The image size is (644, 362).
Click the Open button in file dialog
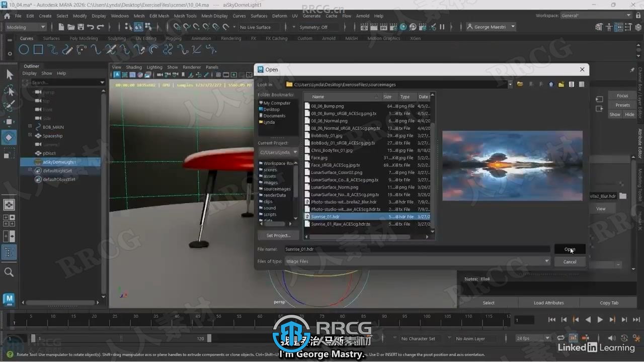pos(570,249)
